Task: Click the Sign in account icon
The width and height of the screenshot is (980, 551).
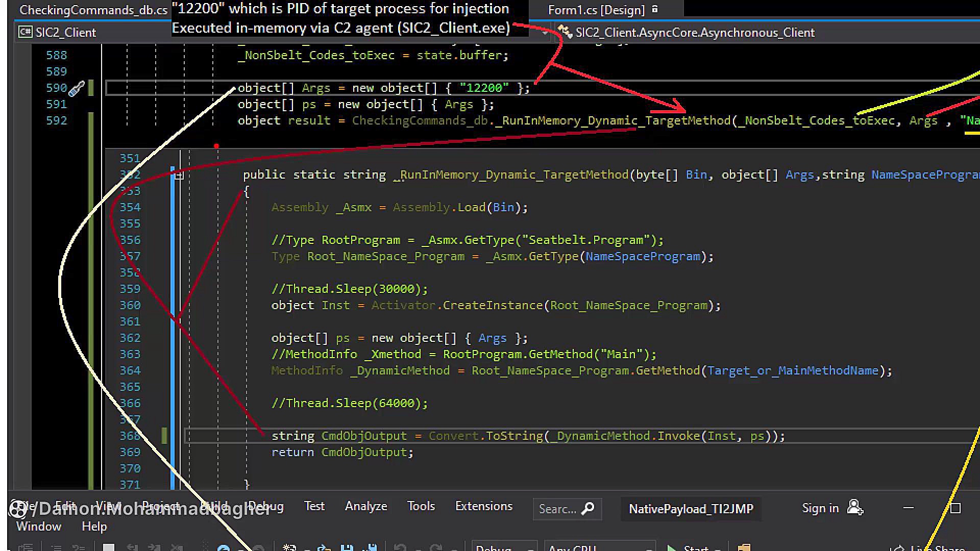Action: click(x=855, y=508)
